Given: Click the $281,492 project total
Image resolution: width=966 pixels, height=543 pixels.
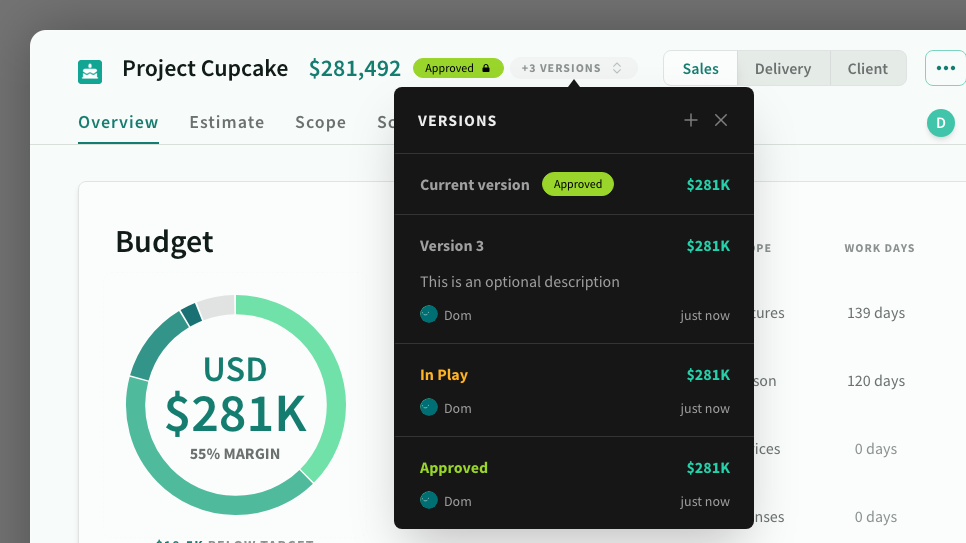Looking at the screenshot, I should 354,69.
